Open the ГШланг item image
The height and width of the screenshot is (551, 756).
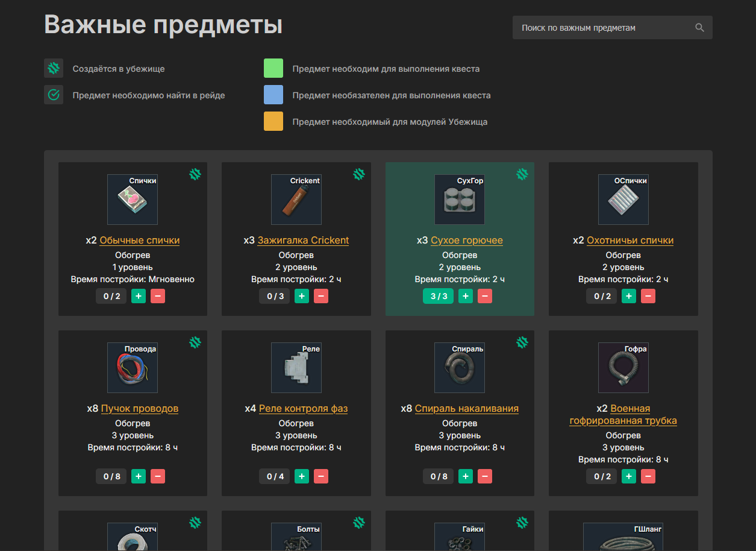(x=623, y=537)
